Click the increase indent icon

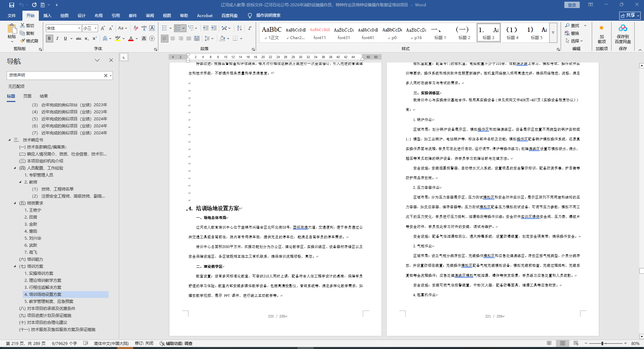tap(214, 28)
